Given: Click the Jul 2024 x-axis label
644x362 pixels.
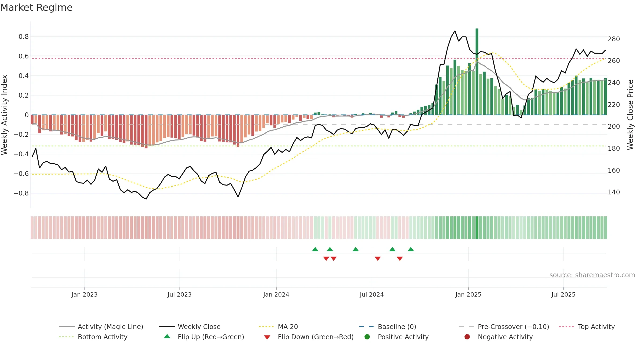Looking at the screenshot, I should point(372,294).
